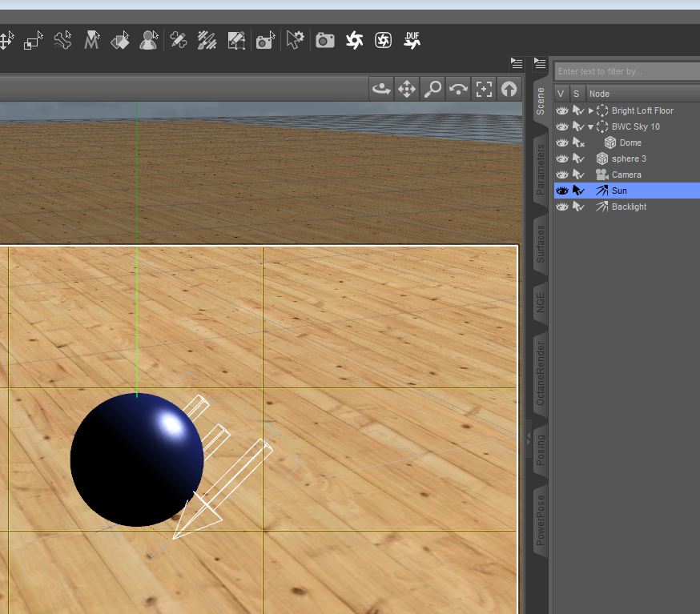Open Tool Settings cursor-gear icon

click(x=295, y=40)
